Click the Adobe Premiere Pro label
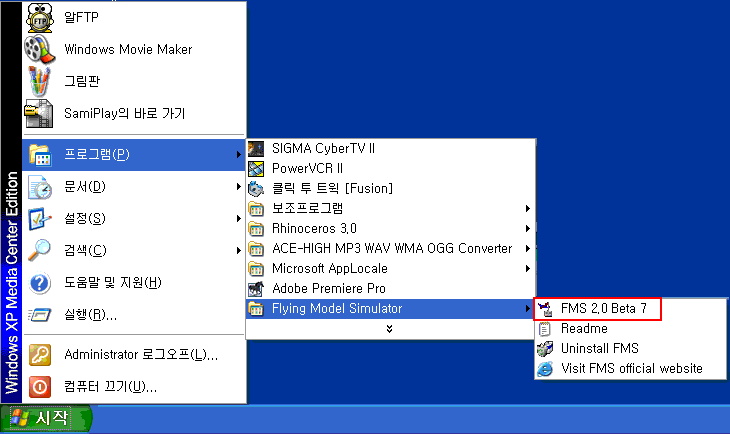Screen dimensions: 730x434 [x=329, y=289]
